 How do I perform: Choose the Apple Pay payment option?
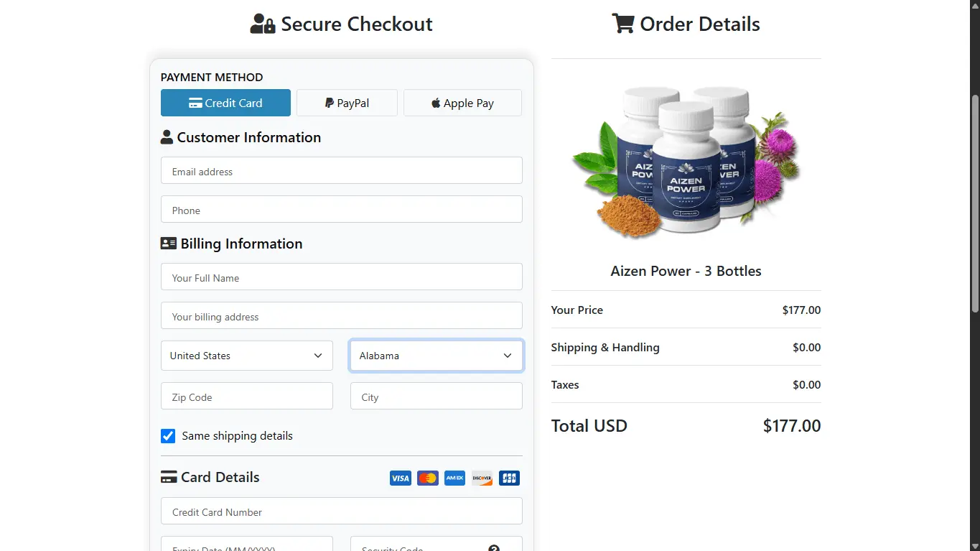click(462, 103)
